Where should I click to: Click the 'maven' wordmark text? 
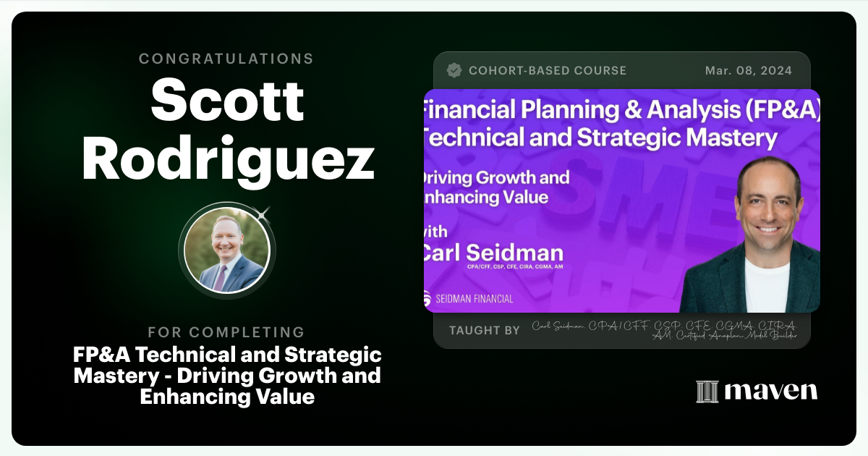point(770,391)
